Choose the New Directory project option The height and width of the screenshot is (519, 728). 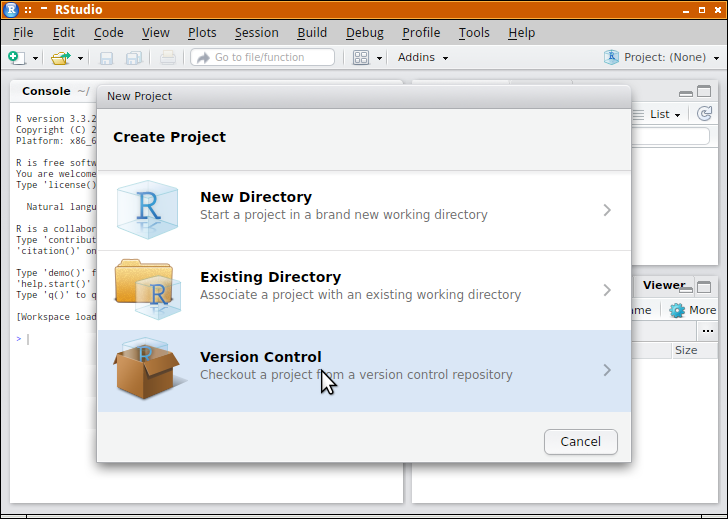coord(364,210)
